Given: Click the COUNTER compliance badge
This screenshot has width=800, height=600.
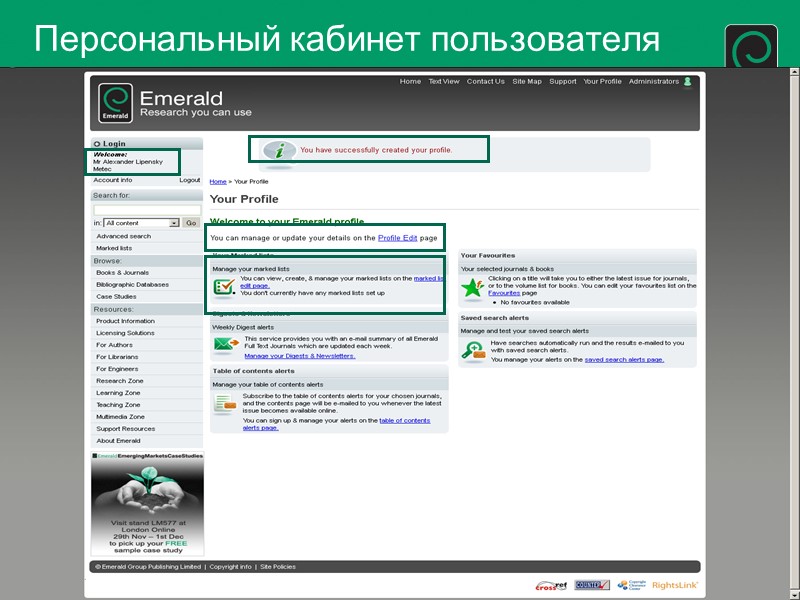Looking at the screenshot, I should 592,585.
